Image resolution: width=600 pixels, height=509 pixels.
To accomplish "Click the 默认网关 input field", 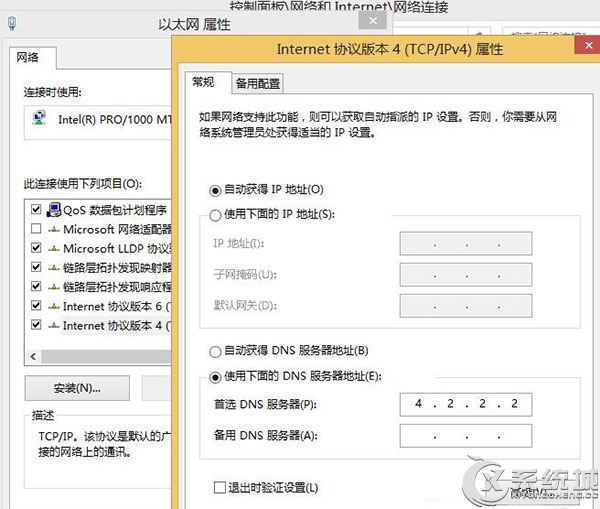I will [466, 305].
